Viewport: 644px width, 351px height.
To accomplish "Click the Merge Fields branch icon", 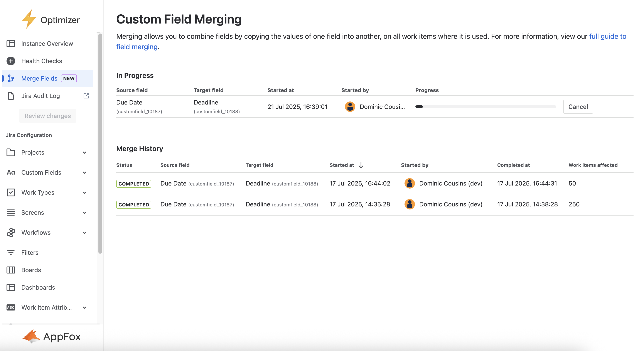I will (11, 79).
